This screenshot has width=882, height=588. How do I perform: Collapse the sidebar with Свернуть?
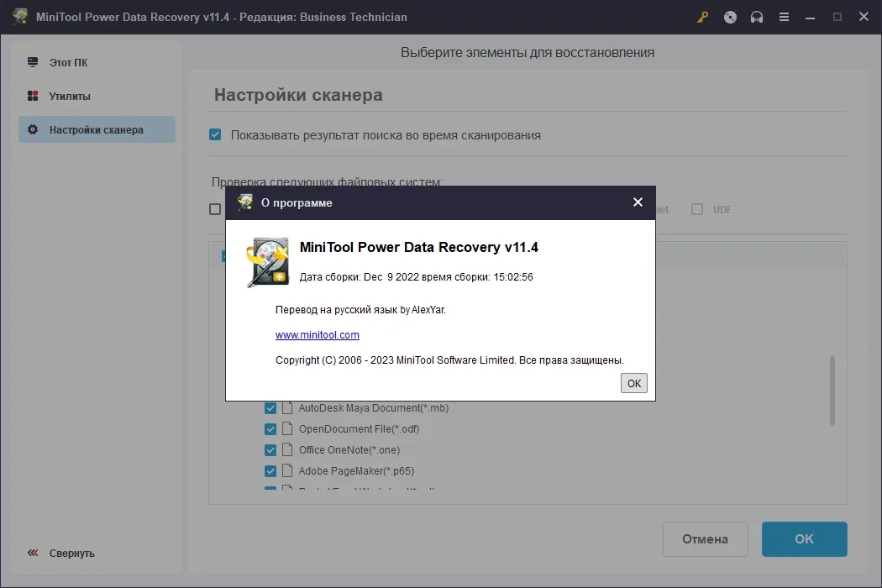point(61,553)
